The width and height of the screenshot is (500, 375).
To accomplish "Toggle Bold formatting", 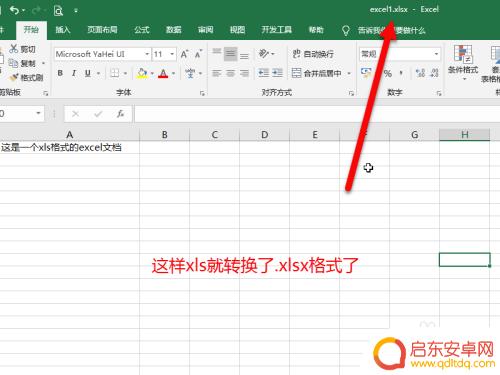I will click(x=60, y=73).
